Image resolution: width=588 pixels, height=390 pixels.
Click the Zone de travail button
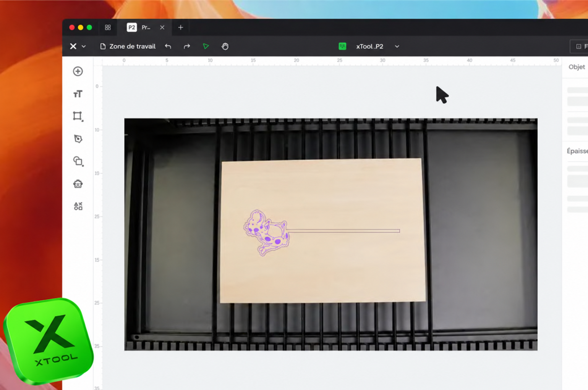tap(128, 46)
